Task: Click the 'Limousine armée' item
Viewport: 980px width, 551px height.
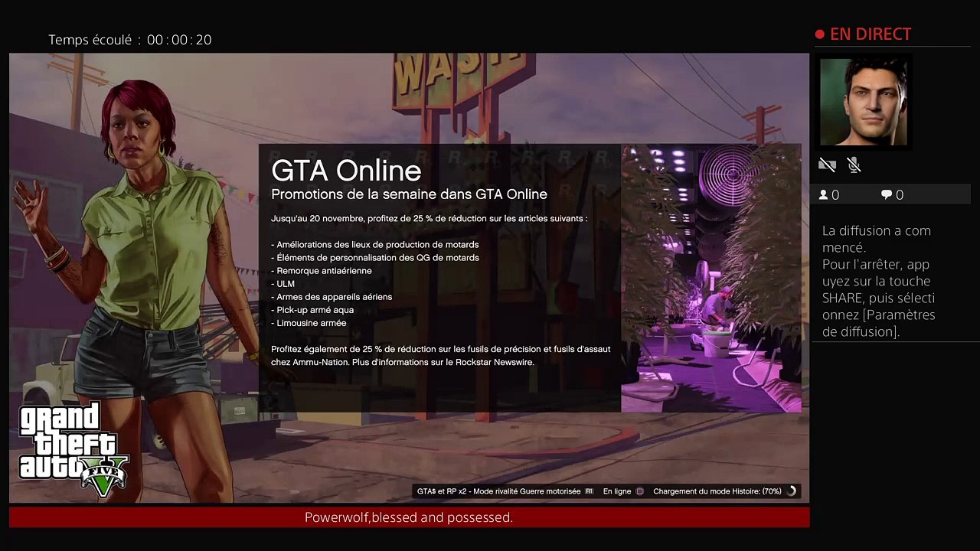Action: (x=309, y=323)
